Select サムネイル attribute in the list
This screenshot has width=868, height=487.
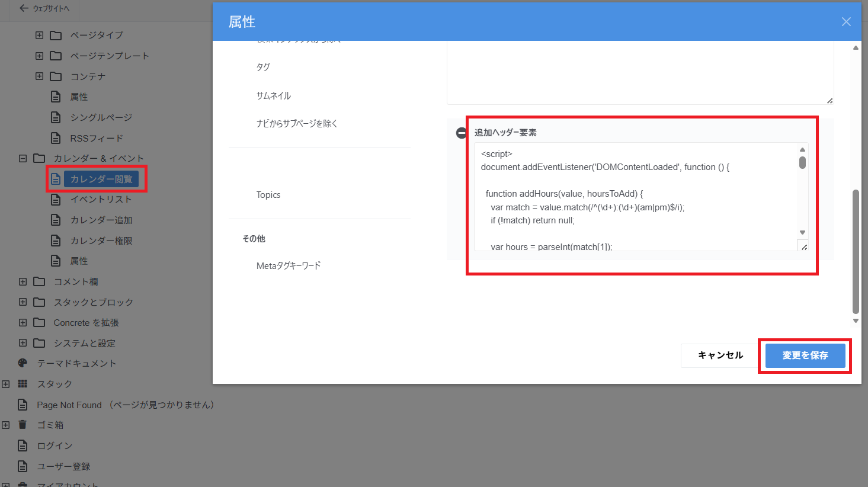273,95
